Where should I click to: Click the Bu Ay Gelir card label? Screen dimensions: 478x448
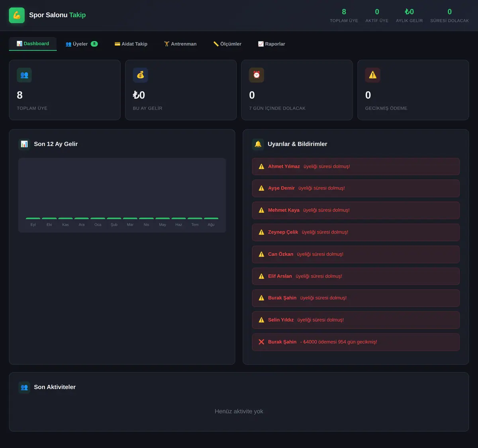147,108
